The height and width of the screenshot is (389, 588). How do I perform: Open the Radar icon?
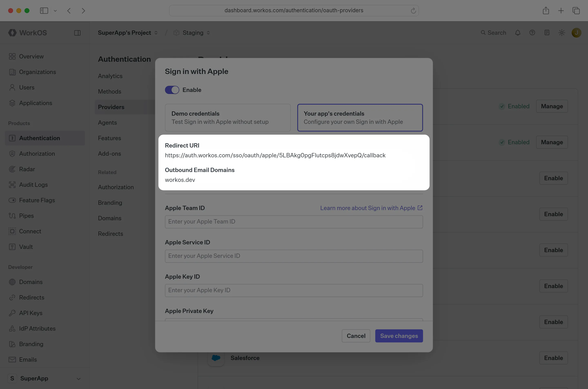tap(12, 169)
